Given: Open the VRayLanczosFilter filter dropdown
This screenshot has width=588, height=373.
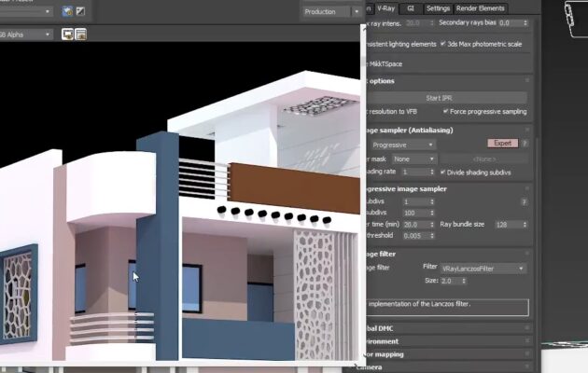Looking at the screenshot, I should 483,269.
